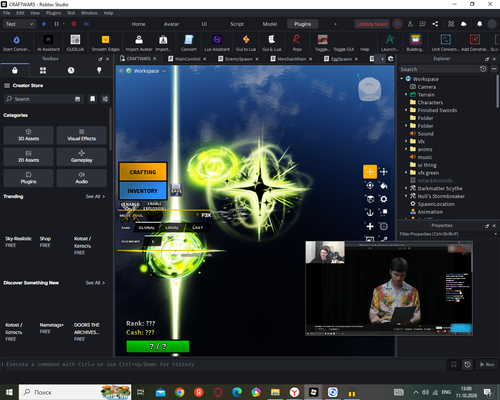Switch to the Script ribbon tab
This screenshot has height=400, width=500.
click(237, 24)
